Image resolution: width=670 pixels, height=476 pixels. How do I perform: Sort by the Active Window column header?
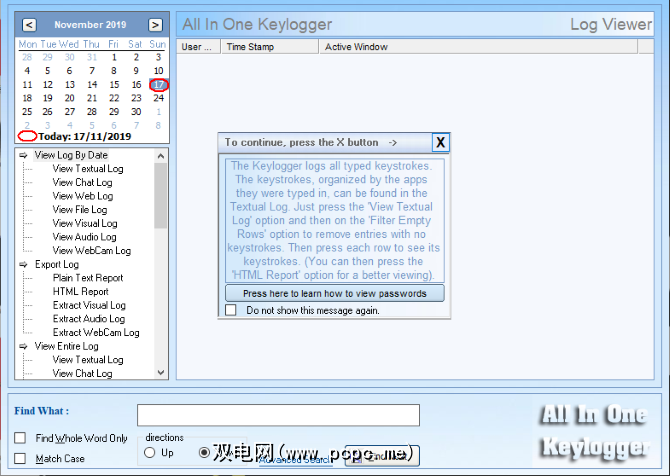[x=478, y=47]
